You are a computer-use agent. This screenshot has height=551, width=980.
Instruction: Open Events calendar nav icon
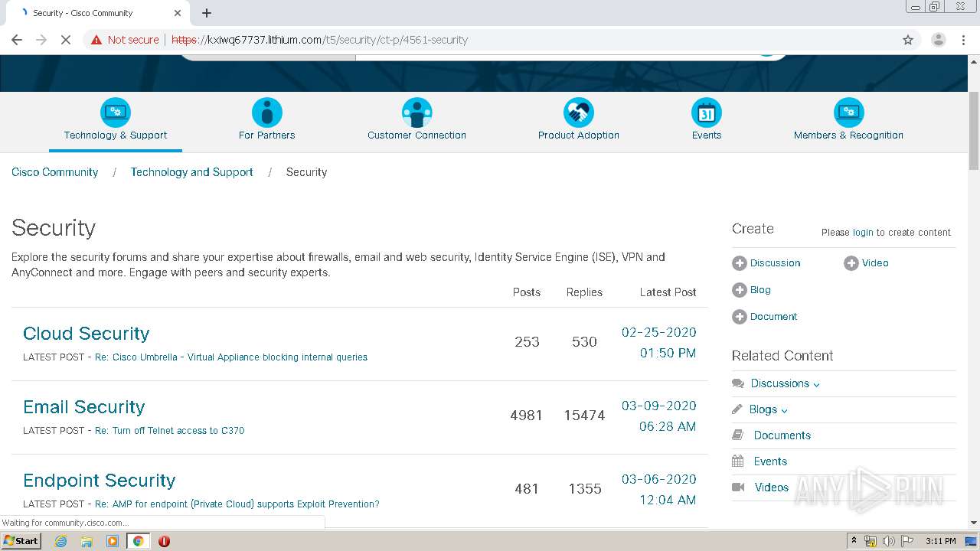(x=707, y=112)
